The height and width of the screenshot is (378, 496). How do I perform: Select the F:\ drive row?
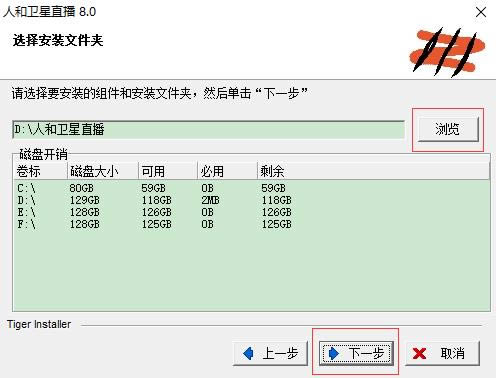[252, 224]
